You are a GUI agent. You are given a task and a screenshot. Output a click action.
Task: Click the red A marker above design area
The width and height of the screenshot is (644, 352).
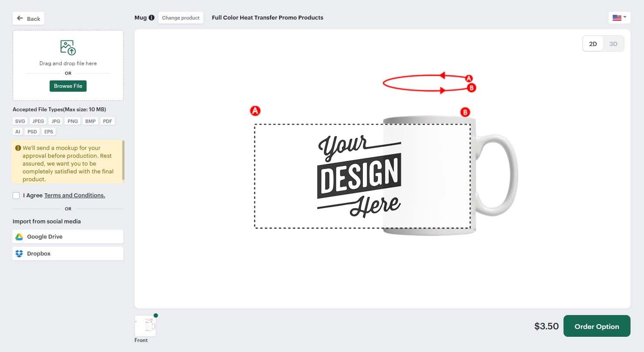point(255,111)
